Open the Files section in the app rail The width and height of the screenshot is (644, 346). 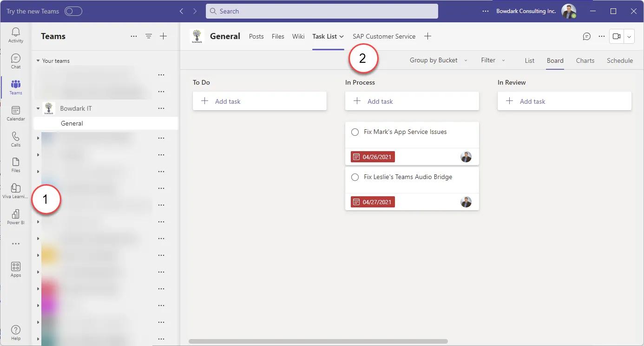point(16,165)
